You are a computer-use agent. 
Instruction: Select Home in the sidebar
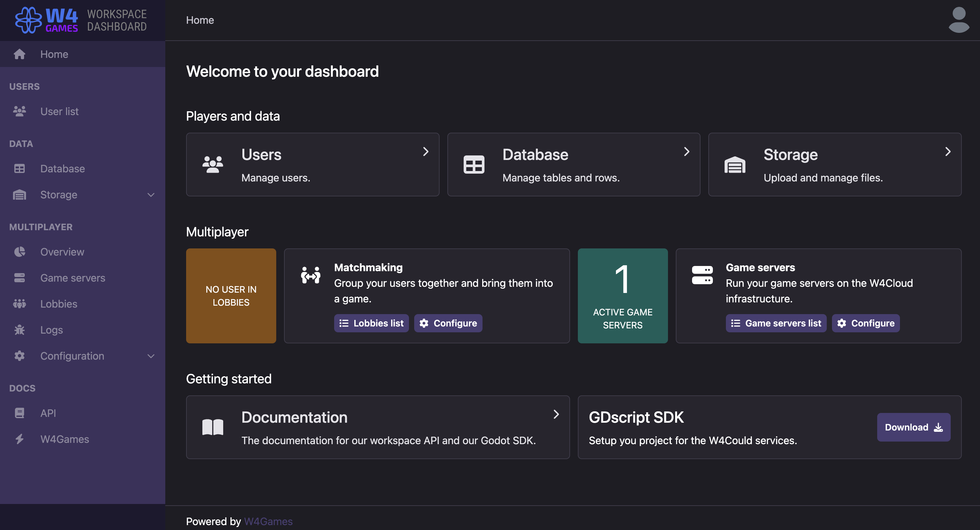(54, 54)
